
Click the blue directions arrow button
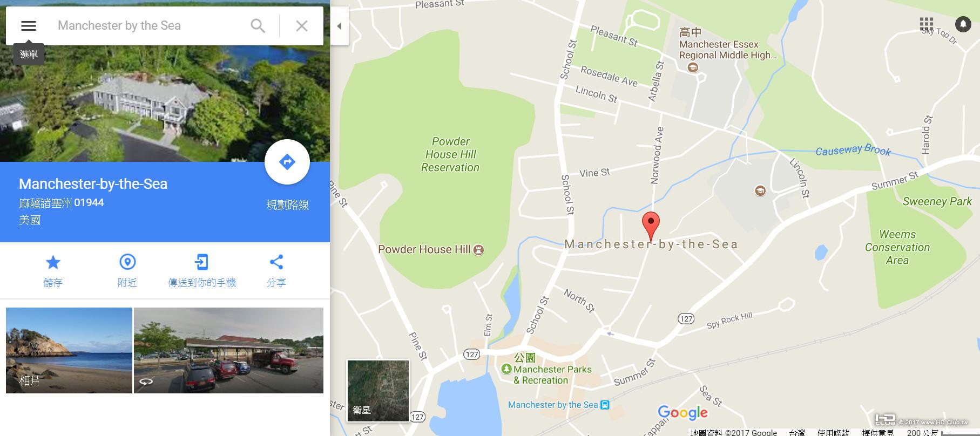287,162
